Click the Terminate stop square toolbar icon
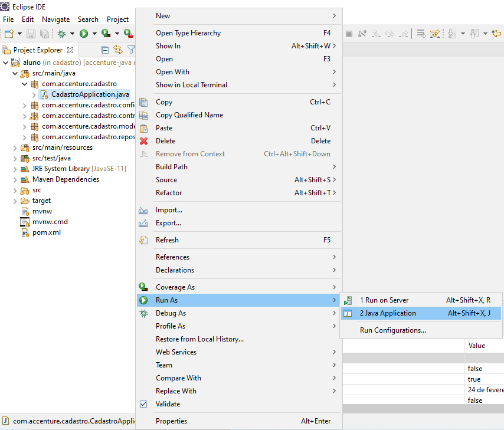This screenshot has width=504, height=430. [349, 34]
